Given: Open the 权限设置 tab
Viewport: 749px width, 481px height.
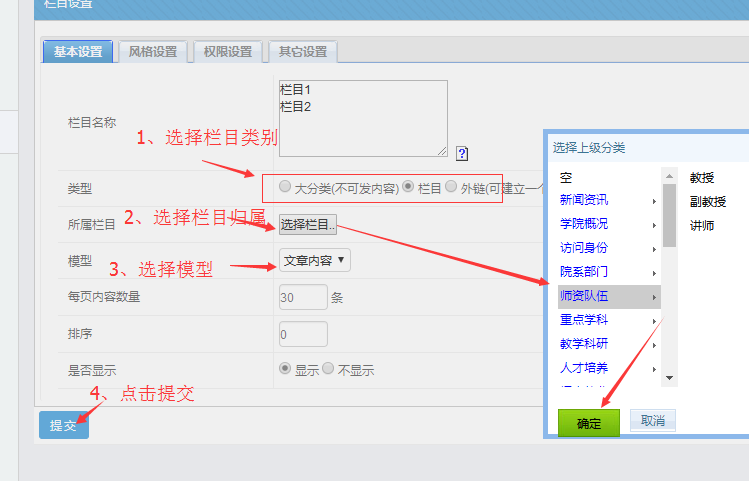Looking at the screenshot, I should pyautogui.click(x=227, y=52).
